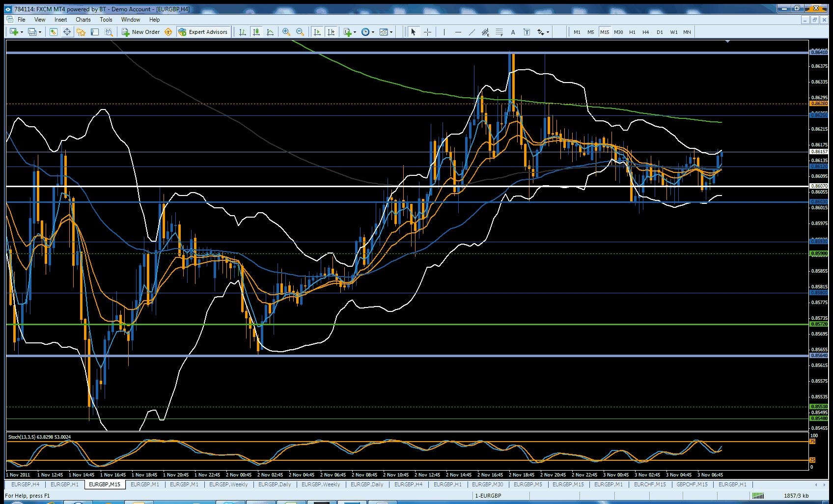Set the timeframe to M5
This screenshot has height=504, width=833.
click(591, 32)
